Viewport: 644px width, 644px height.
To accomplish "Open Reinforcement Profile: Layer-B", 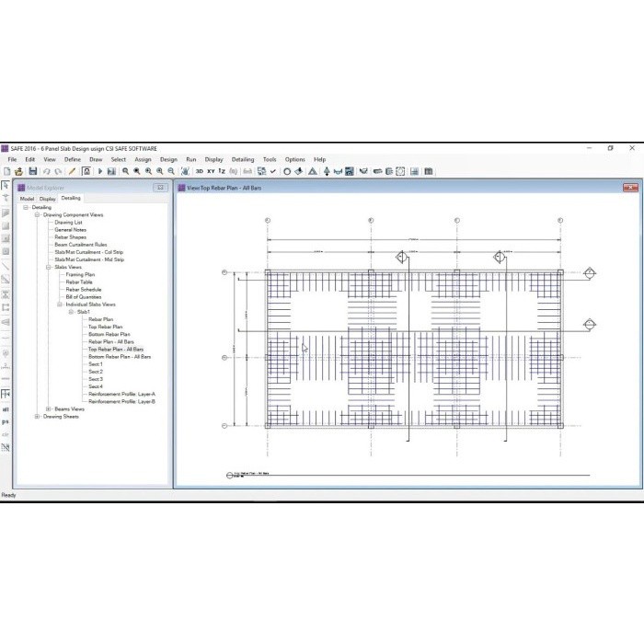I will click(121, 402).
